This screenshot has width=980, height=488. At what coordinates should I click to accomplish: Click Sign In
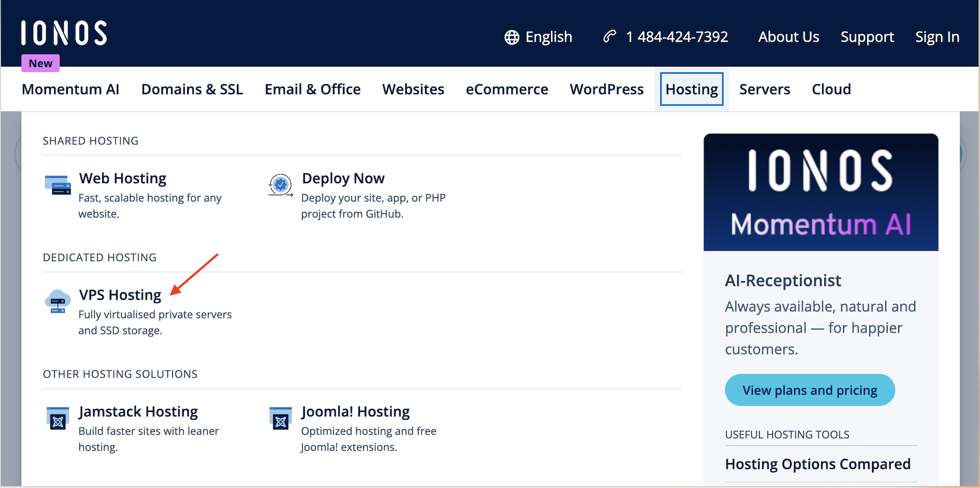coord(937,37)
